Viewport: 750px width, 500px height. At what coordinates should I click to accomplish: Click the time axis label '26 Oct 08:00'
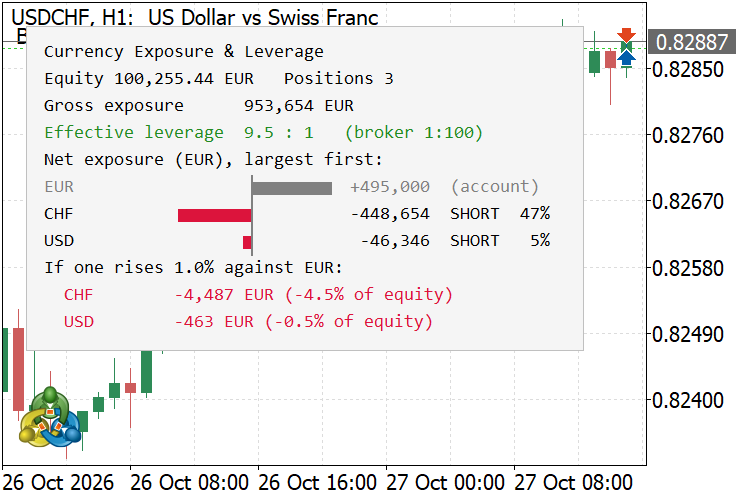pyautogui.click(x=189, y=482)
